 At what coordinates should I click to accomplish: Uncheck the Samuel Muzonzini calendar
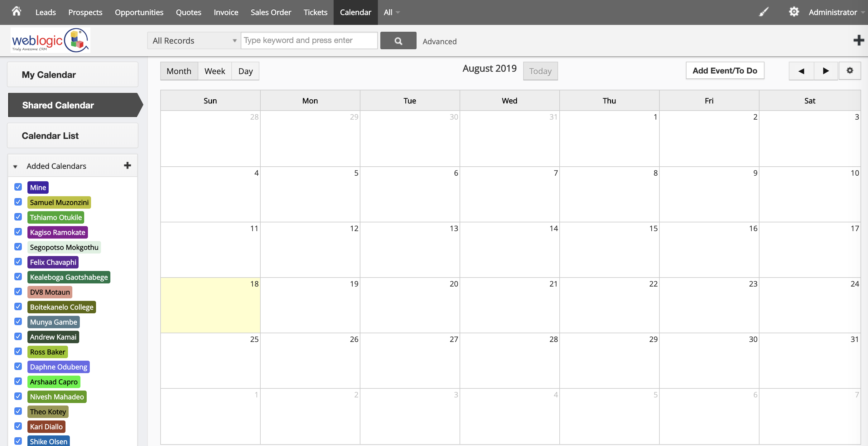(18, 202)
